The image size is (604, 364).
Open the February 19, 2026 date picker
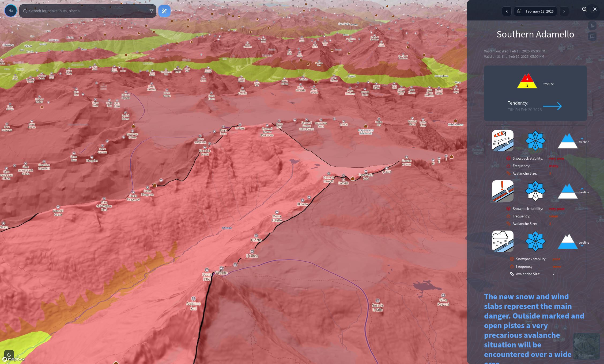(x=535, y=11)
